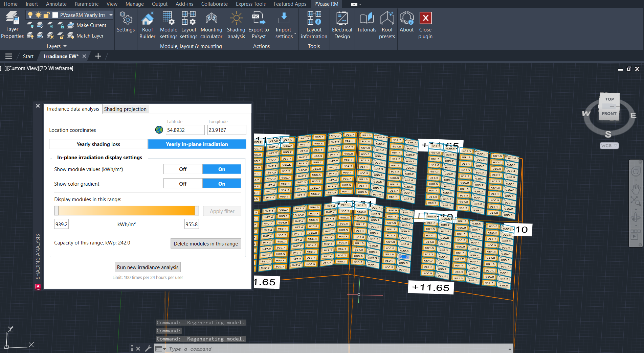Set Show color gradient to Off
Screen dimensions: 644x353
(183, 184)
